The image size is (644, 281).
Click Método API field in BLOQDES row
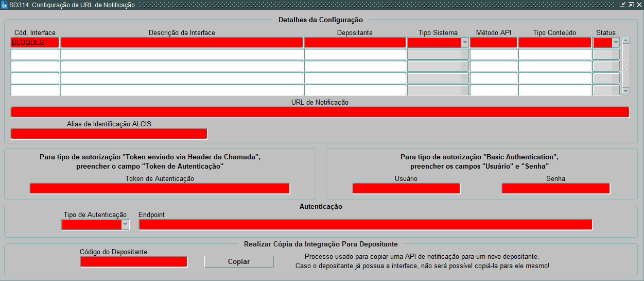pos(494,43)
